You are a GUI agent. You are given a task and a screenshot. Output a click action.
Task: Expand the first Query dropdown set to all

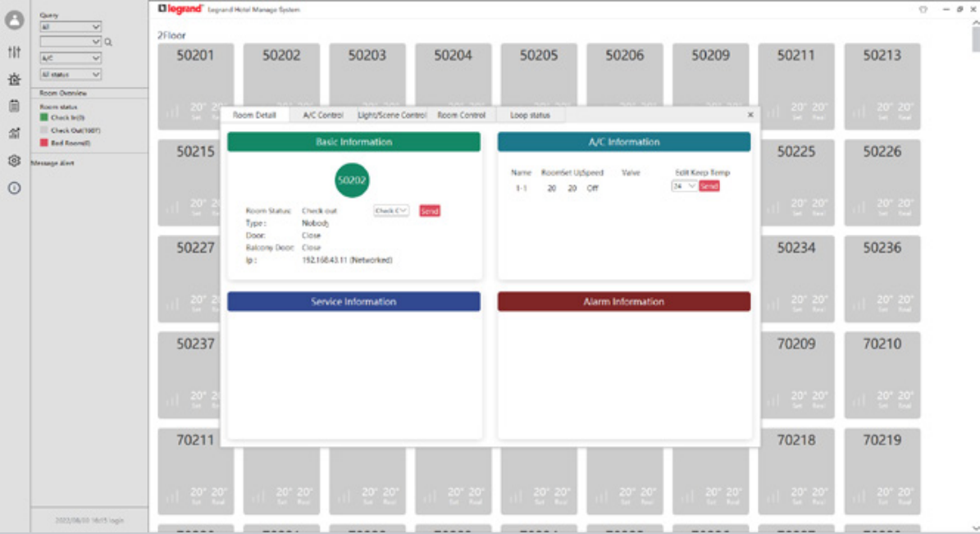click(70, 27)
